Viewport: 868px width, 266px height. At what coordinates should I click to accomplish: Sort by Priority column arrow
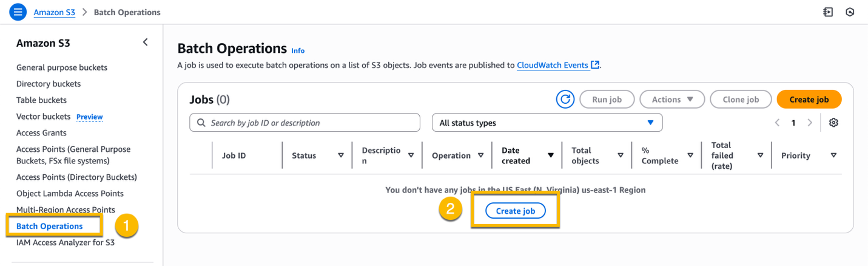click(x=833, y=155)
